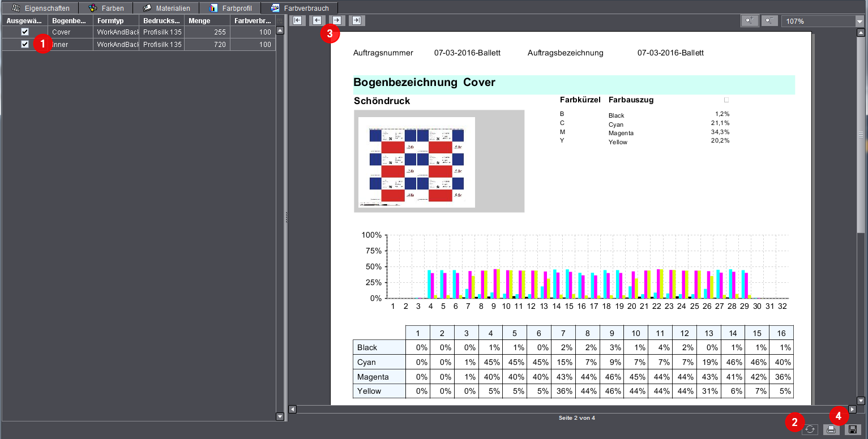Switch to the Materialien tab

point(166,8)
